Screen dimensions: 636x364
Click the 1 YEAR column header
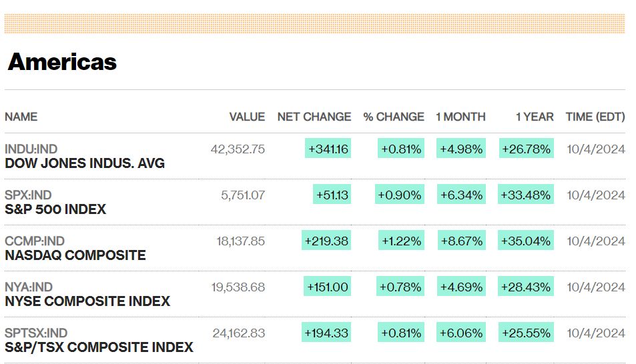point(535,117)
